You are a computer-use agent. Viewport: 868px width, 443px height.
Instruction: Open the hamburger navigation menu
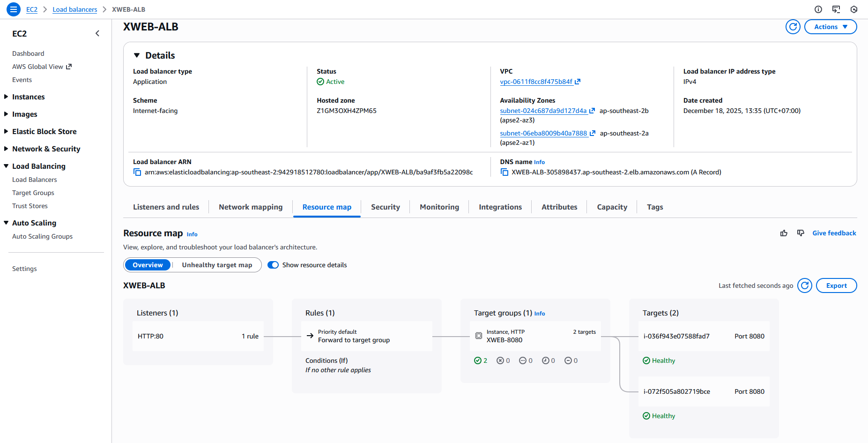(x=14, y=9)
